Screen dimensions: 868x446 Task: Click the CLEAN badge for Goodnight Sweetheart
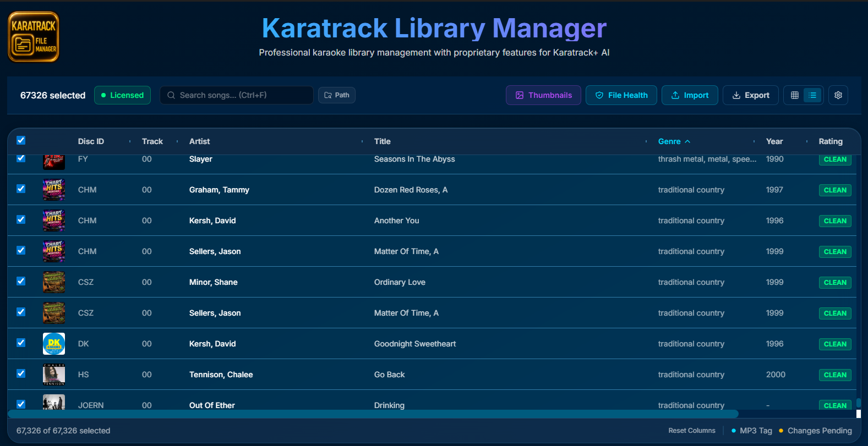[835, 344]
